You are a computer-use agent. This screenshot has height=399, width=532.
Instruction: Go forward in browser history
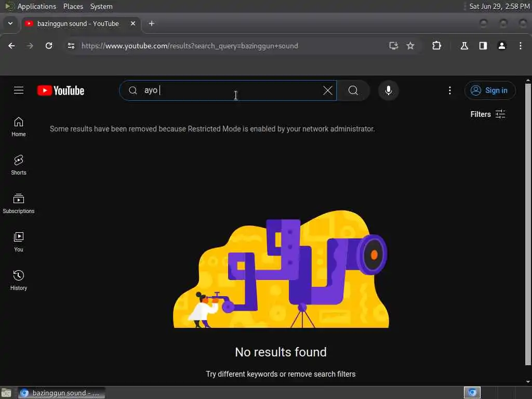pos(30,46)
